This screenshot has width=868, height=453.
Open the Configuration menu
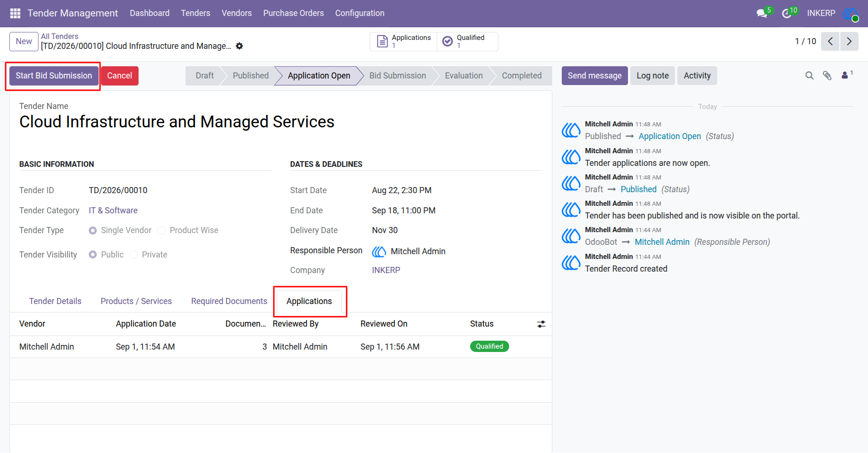[x=360, y=13]
